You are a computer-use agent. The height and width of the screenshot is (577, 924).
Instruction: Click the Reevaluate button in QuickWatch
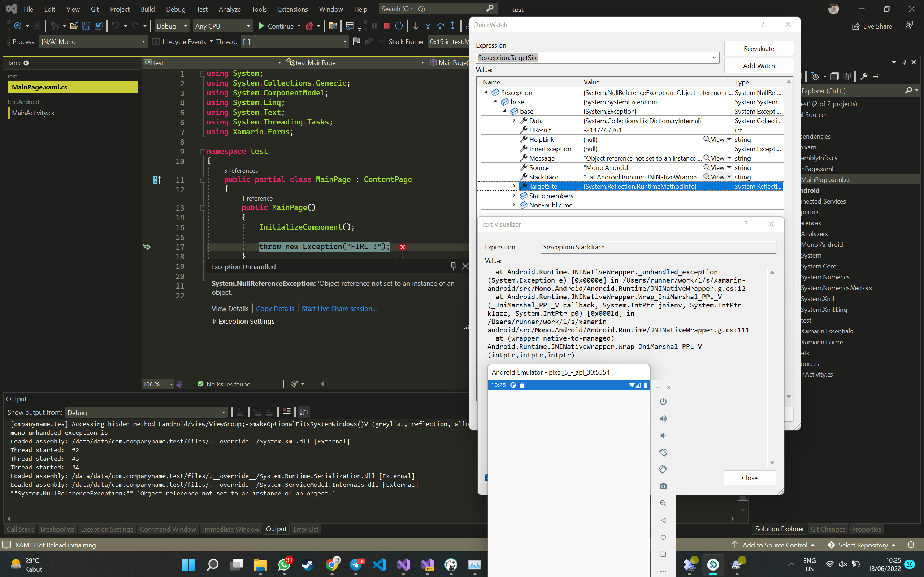pos(759,48)
